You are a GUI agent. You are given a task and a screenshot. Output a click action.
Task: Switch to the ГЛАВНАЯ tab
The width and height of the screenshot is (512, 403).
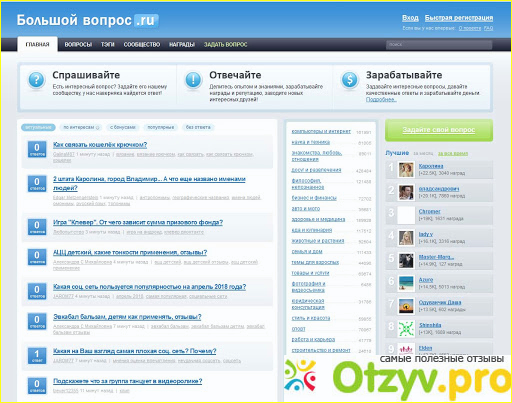37,44
